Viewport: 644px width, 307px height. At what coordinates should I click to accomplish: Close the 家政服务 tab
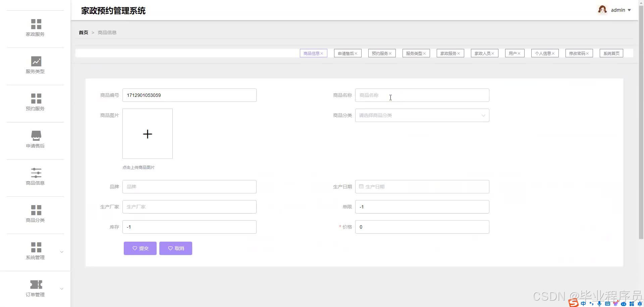click(x=459, y=54)
